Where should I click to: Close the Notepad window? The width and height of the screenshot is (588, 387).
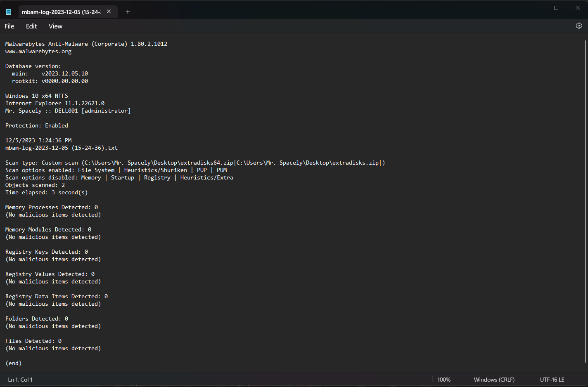click(x=578, y=8)
